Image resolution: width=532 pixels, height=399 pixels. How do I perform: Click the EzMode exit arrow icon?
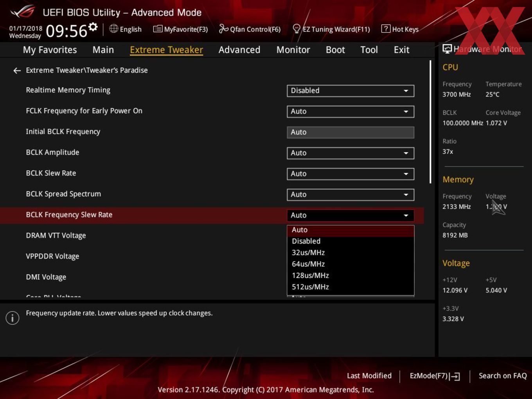click(455, 376)
